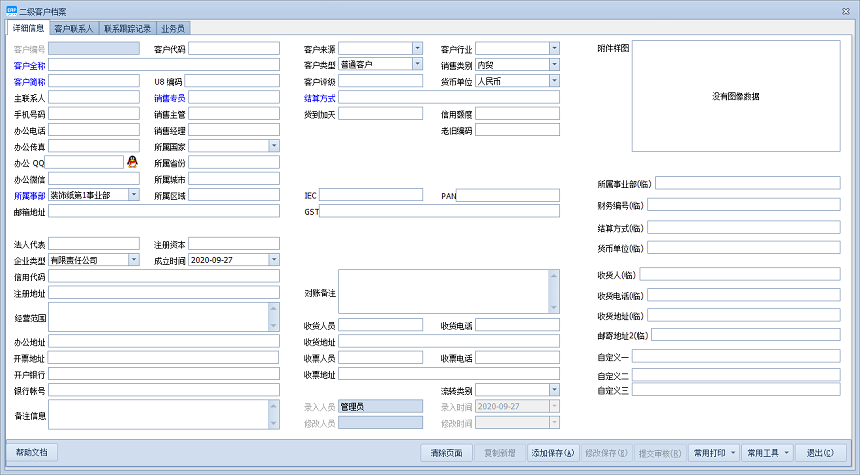This screenshot has height=475, width=860.
Task: Open the 帮助文档 button
Action: pos(32,453)
